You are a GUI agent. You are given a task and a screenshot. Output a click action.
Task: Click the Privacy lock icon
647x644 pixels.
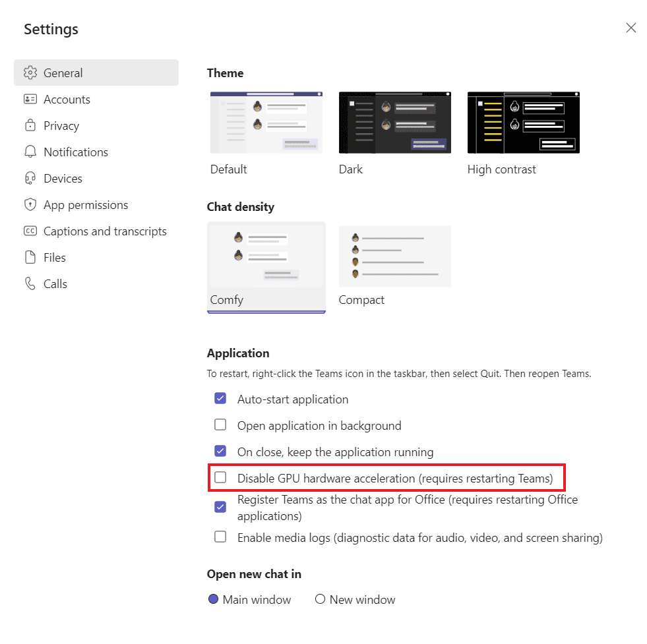pyautogui.click(x=30, y=125)
